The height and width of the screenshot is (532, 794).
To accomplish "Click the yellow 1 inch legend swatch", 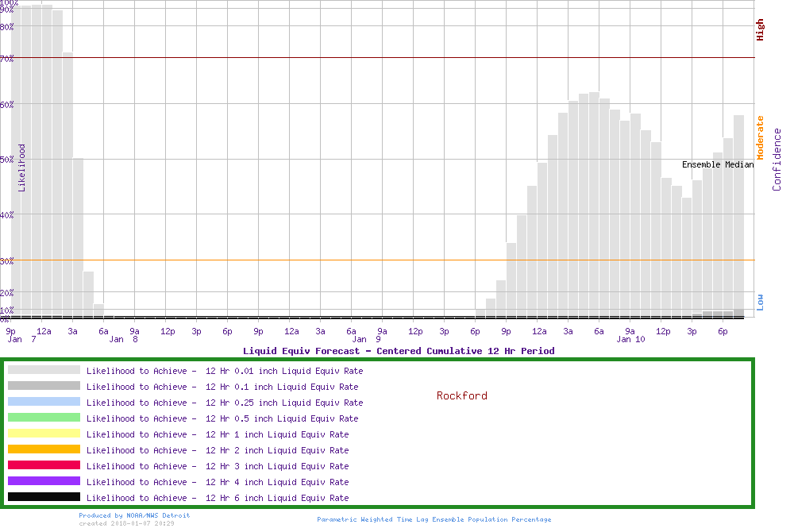I will (x=44, y=434).
